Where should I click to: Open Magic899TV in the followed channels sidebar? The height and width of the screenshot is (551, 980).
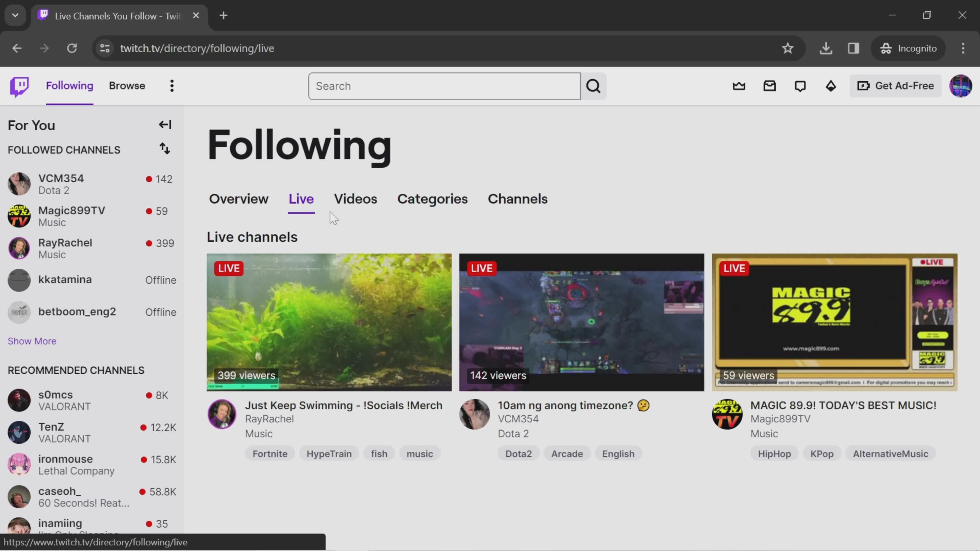[92, 216]
